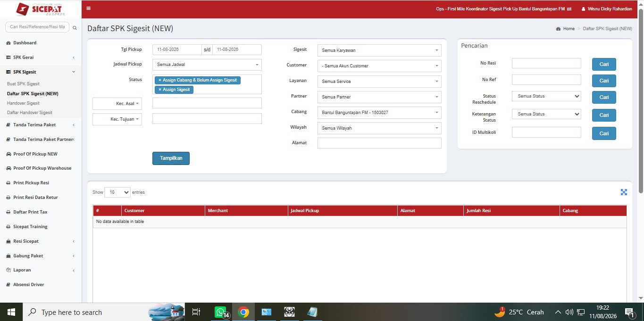
Task: Expand Gabung Paket menu
Action: (x=41, y=256)
